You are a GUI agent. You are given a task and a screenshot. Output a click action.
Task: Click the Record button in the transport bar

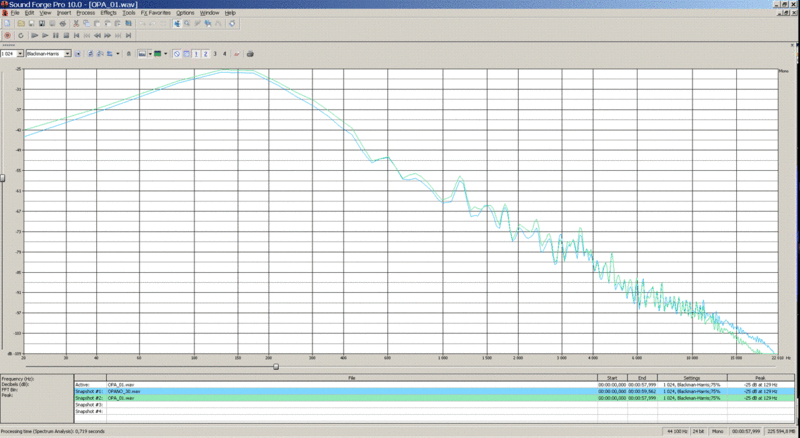click(x=7, y=35)
